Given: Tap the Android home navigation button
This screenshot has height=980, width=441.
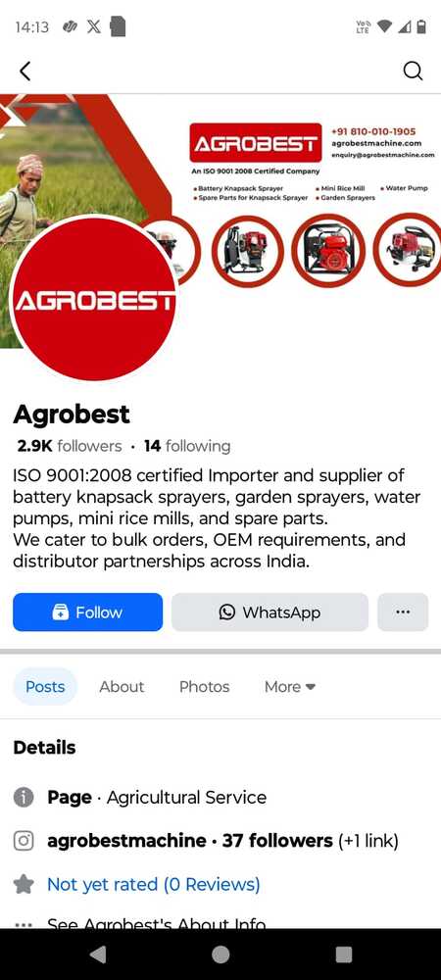Looking at the screenshot, I should (x=220, y=955).
